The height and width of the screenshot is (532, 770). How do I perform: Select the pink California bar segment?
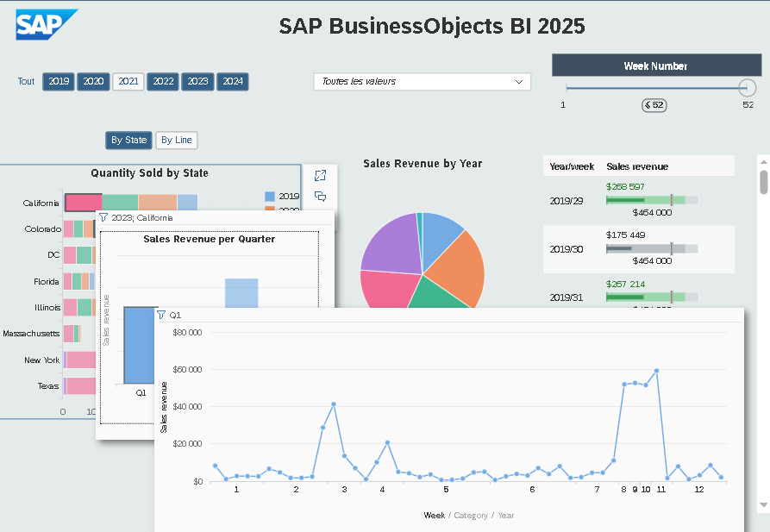tap(84, 203)
